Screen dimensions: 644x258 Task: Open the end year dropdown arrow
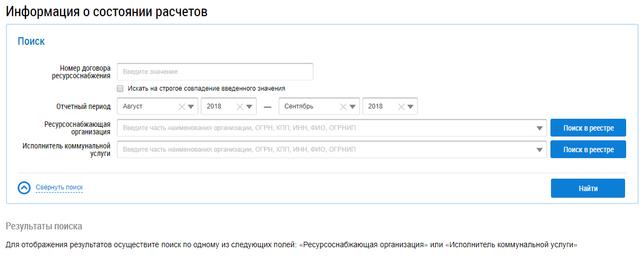pyautogui.click(x=410, y=106)
